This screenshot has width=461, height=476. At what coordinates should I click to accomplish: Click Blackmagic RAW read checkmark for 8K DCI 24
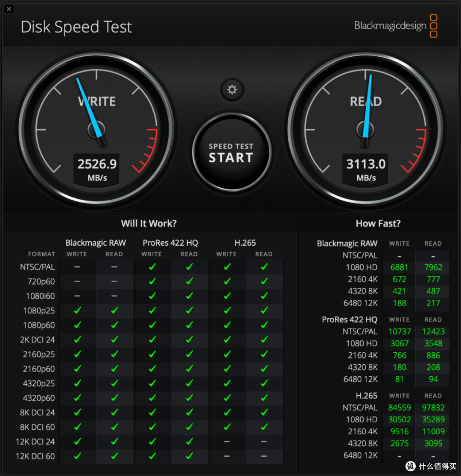[114, 412]
